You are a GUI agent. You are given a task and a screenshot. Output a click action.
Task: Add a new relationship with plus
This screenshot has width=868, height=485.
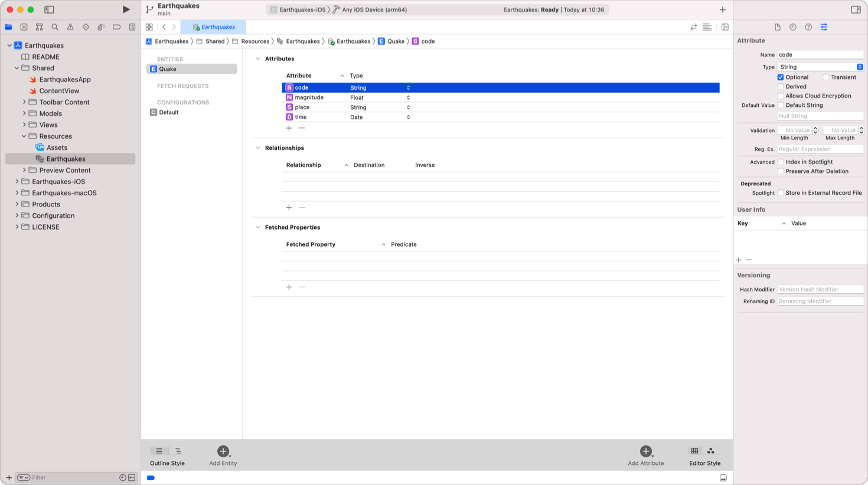tap(289, 208)
